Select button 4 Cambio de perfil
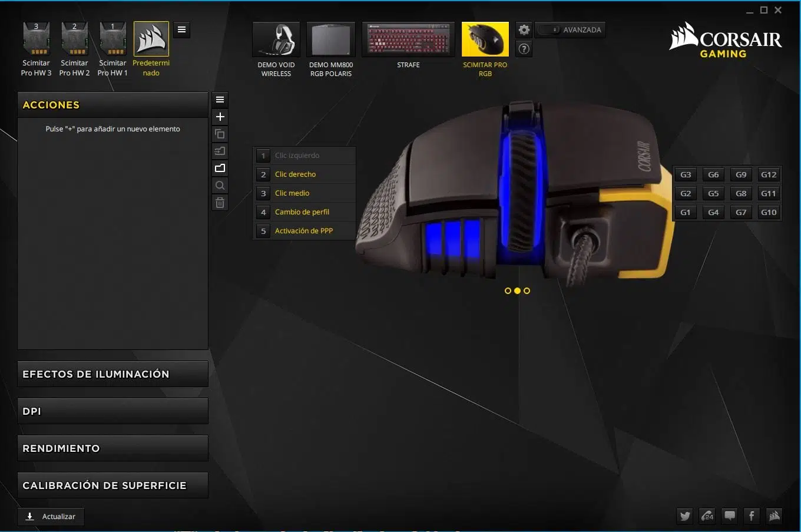The image size is (801, 532). click(x=305, y=212)
